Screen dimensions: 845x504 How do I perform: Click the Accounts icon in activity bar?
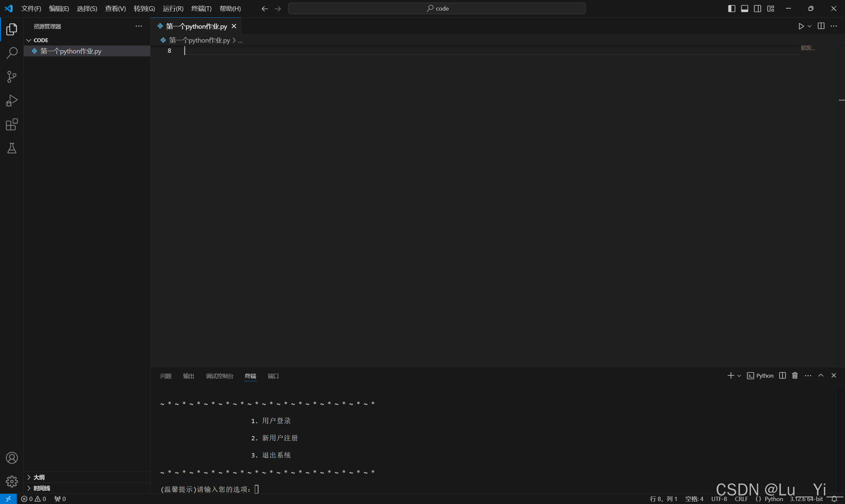pyautogui.click(x=12, y=458)
